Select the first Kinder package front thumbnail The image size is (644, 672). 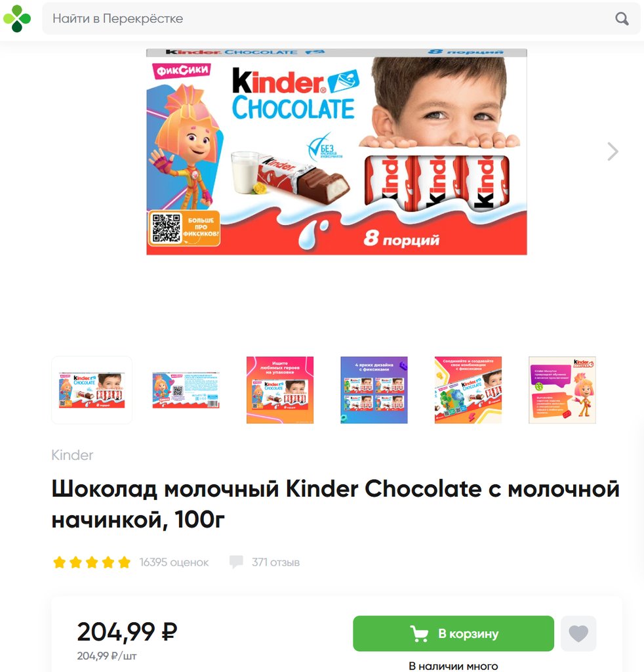click(x=92, y=390)
